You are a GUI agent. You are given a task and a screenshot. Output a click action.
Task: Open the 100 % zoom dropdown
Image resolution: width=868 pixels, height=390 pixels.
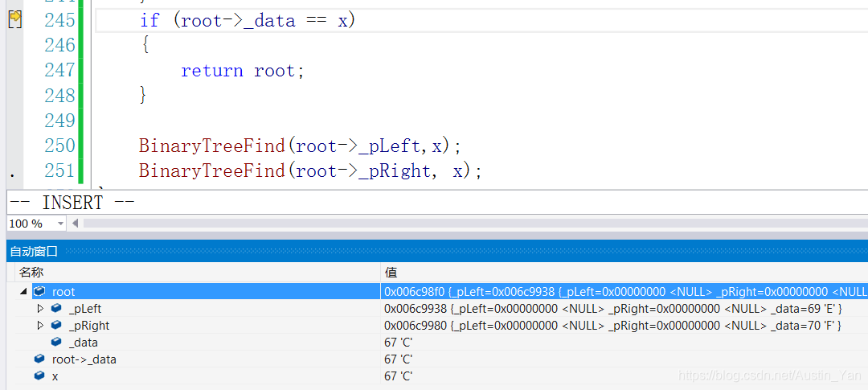(60, 224)
